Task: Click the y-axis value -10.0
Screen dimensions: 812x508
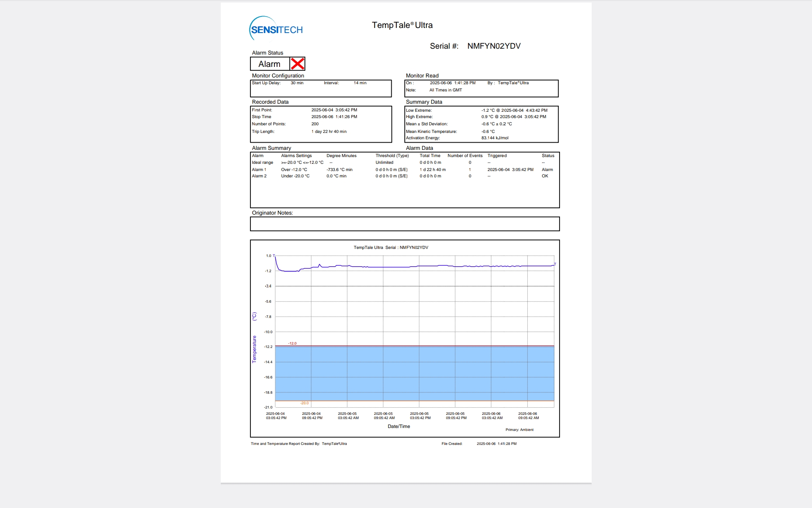Action: point(268,332)
